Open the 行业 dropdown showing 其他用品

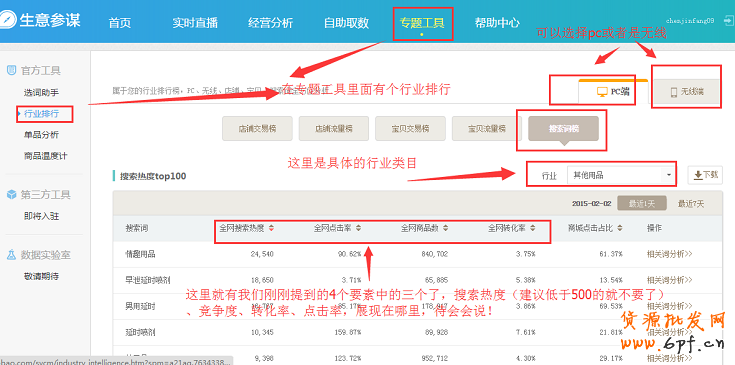tap(621, 175)
